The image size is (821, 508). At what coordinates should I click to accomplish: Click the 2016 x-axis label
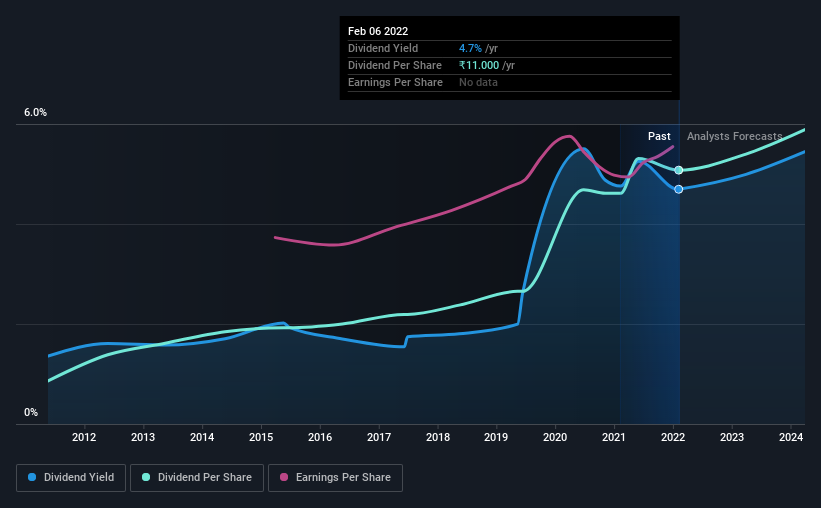click(x=320, y=437)
